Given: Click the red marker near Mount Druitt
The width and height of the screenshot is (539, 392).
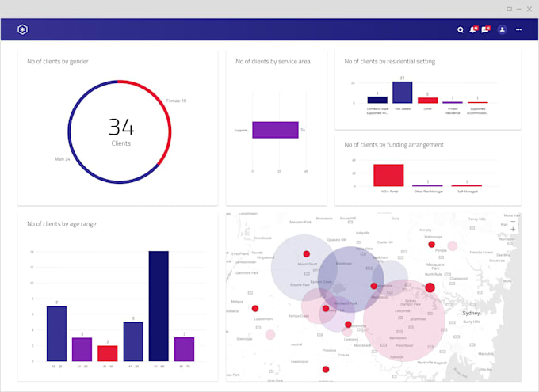Looking at the screenshot, I should (x=306, y=254).
